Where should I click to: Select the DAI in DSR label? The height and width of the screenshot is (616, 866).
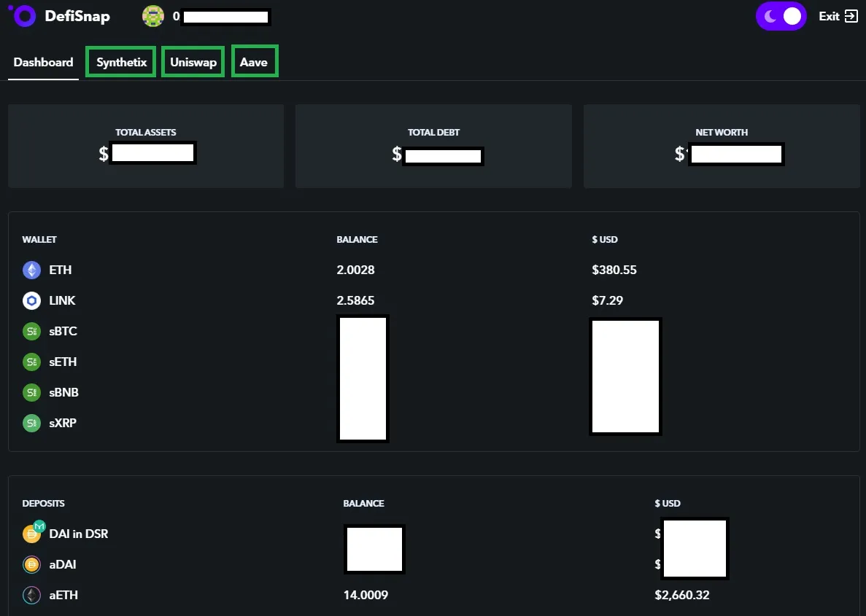78,534
